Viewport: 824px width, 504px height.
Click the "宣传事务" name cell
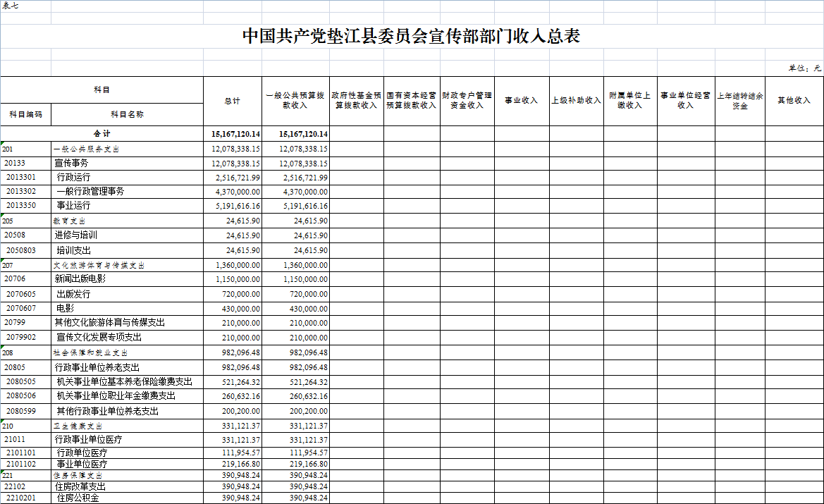(127, 164)
